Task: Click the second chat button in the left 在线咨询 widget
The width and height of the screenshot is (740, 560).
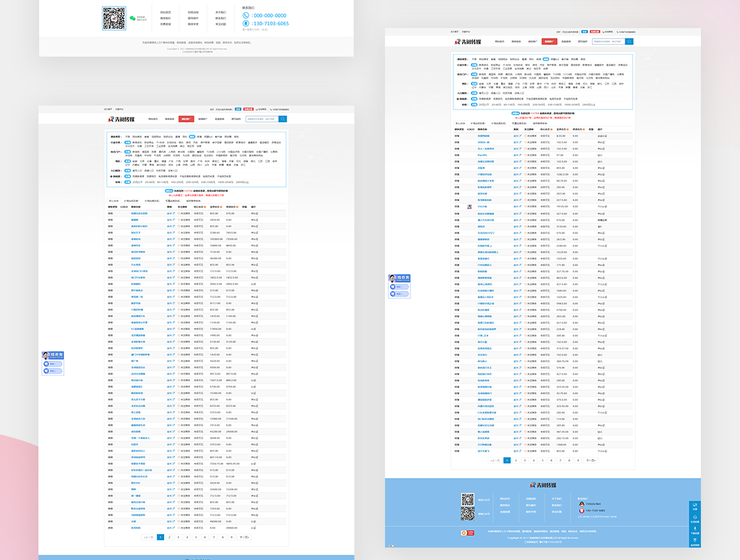Action: 52,371
